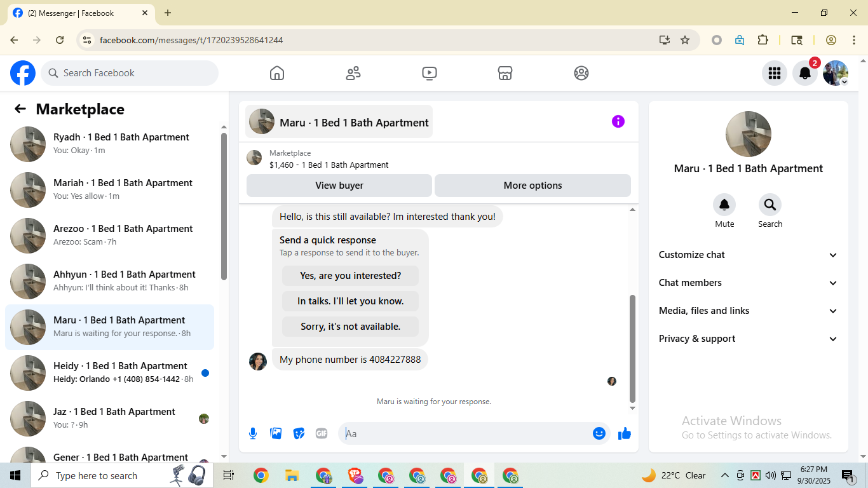Viewport: 868px width, 488px height.
Task: Send quick response "Sorry, it's not available."
Action: point(351,327)
